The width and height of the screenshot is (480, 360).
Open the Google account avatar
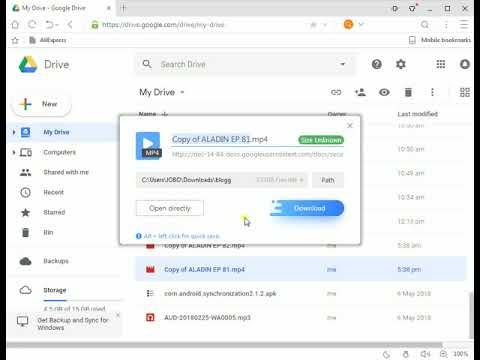tap(465, 64)
